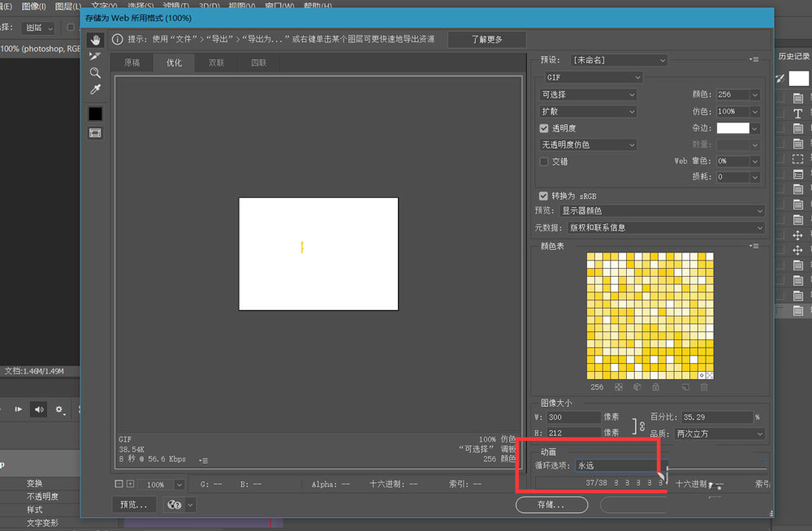Delete the selected color from the color table

[x=704, y=387]
